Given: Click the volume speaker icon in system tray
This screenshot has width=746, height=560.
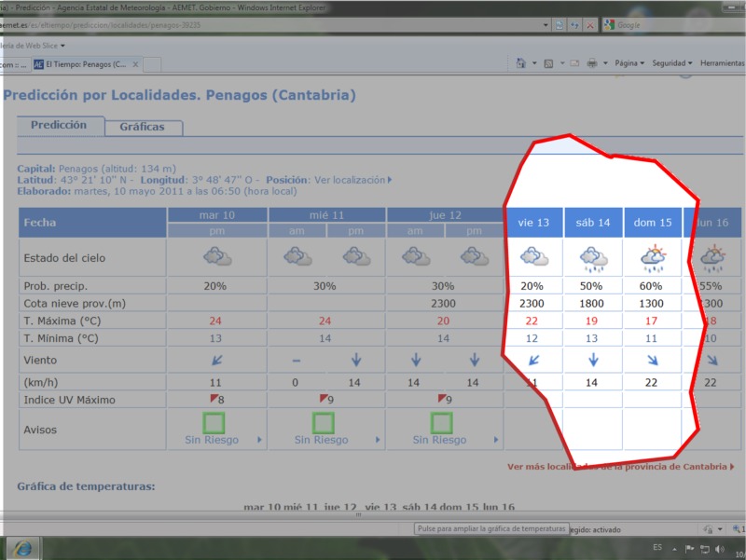Looking at the screenshot, I should click(x=720, y=548).
